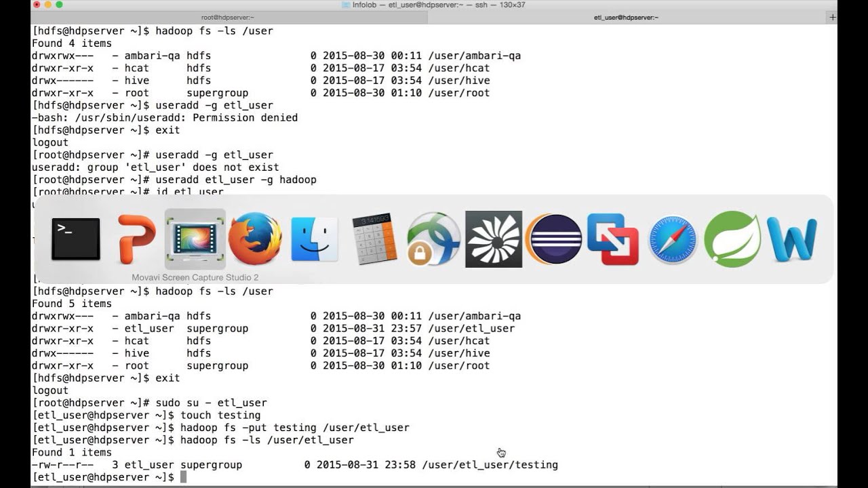Click 'Found 5 items' output line
868x488 pixels.
click(72, 304)
